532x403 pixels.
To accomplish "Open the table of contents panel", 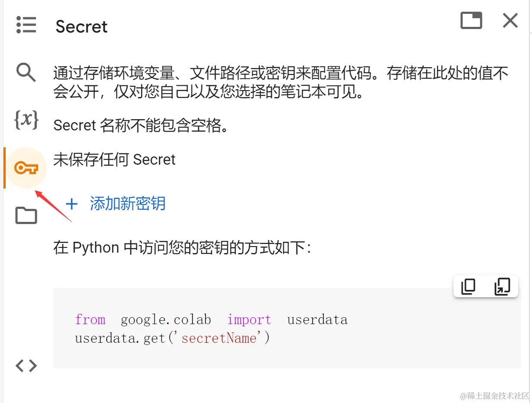I will click(26, 25).
